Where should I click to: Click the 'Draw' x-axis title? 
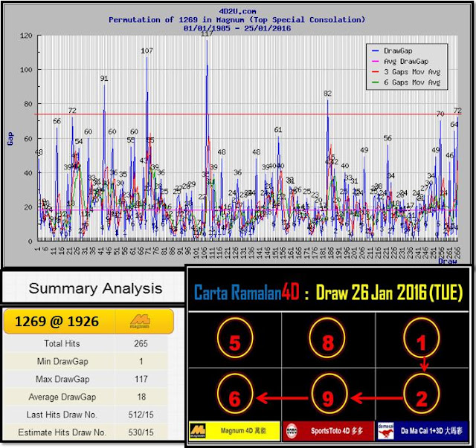(x=448, y=262)
